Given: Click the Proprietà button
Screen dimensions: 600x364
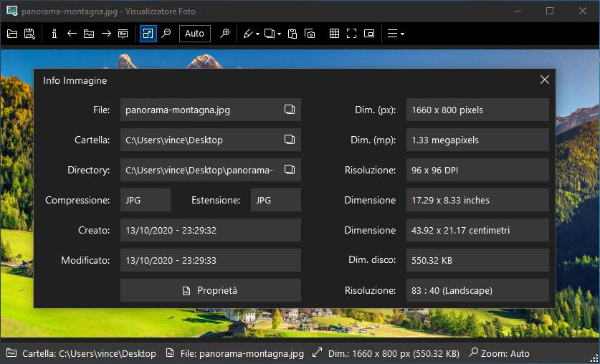Looking at the screenshot, I should 211,290.
